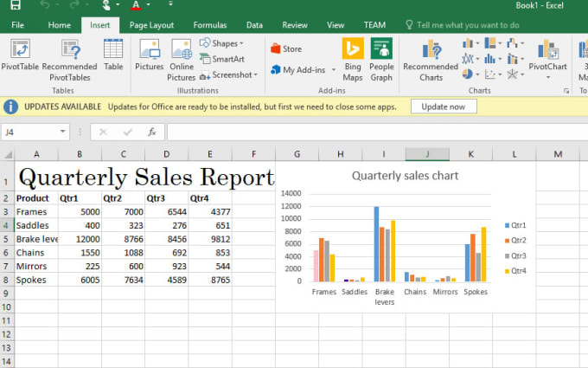This screenshot has width=588, height=368.
Task: Click the surface or radar chart icon
Action: (x=512, y=74)
